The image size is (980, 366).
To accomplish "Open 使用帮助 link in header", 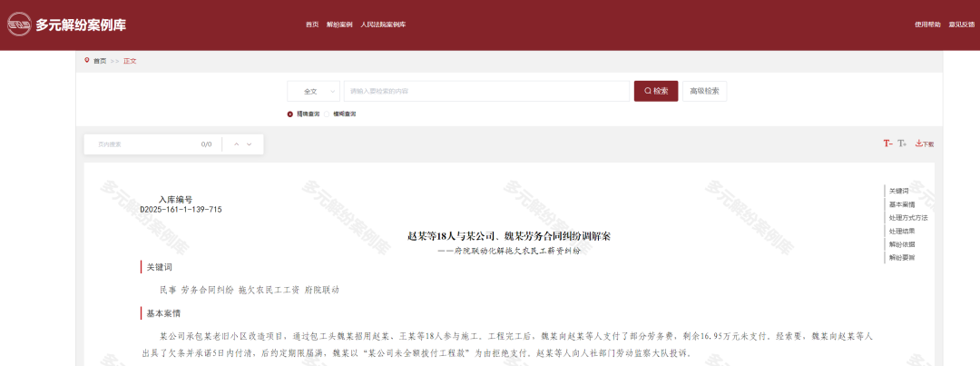I will [x=927, y=25].
